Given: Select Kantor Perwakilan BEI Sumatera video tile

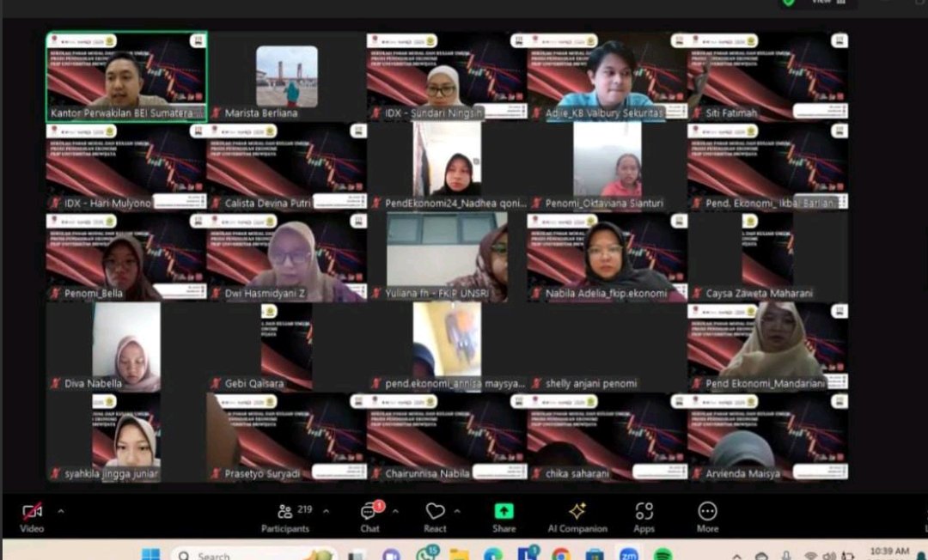Looking at the screenshot, I should tap(126, 77).
